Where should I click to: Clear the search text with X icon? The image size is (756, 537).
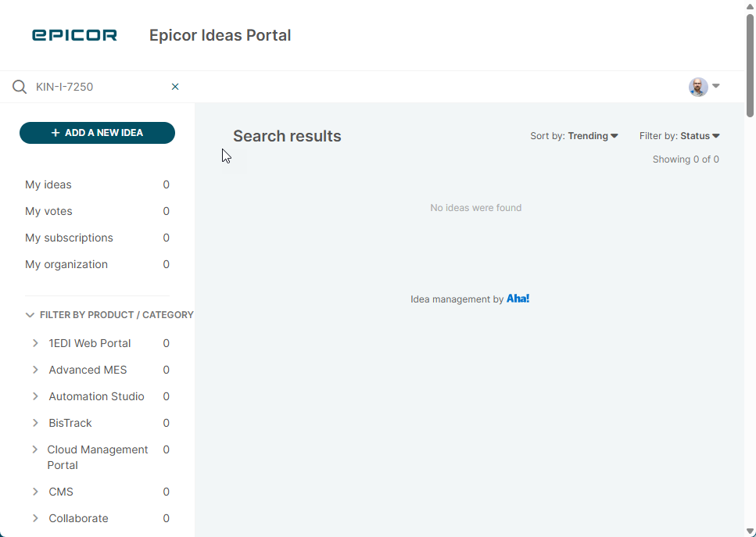(x=175, y=87)
